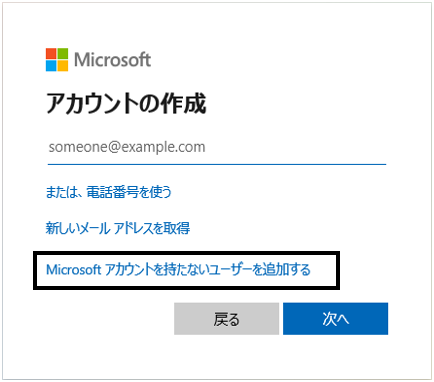Click the Microsoft four-square logo
The width and height of the screenshot is (434, 382).
click(57, 60)
